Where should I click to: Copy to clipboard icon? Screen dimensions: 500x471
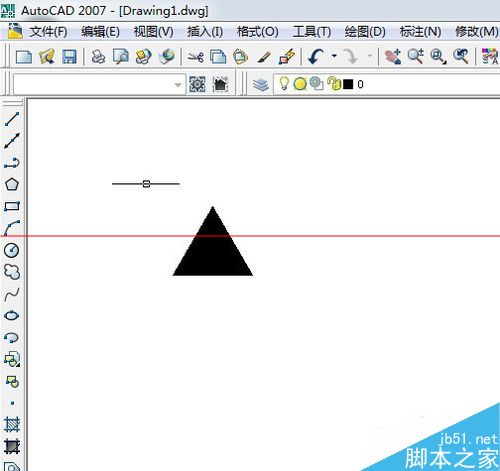pos(218,56)
